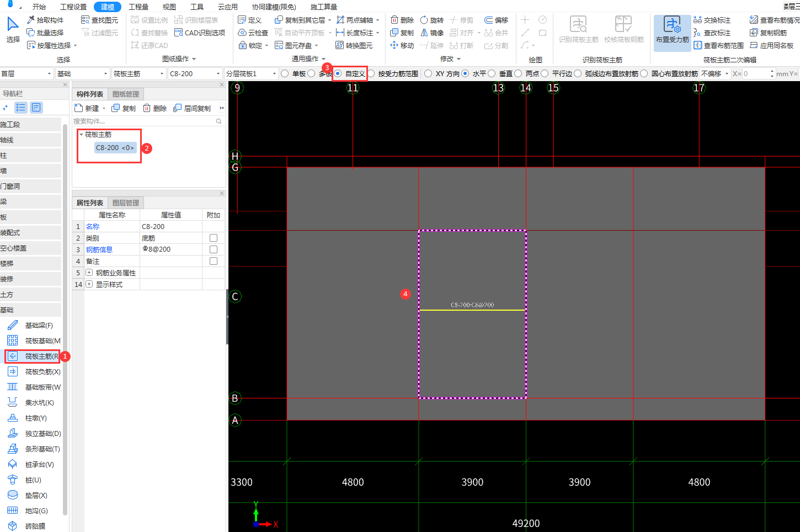Click 转换图元 convert element tool
The width and height of the screenshot is (800, 532).
(x=354, y=45)
